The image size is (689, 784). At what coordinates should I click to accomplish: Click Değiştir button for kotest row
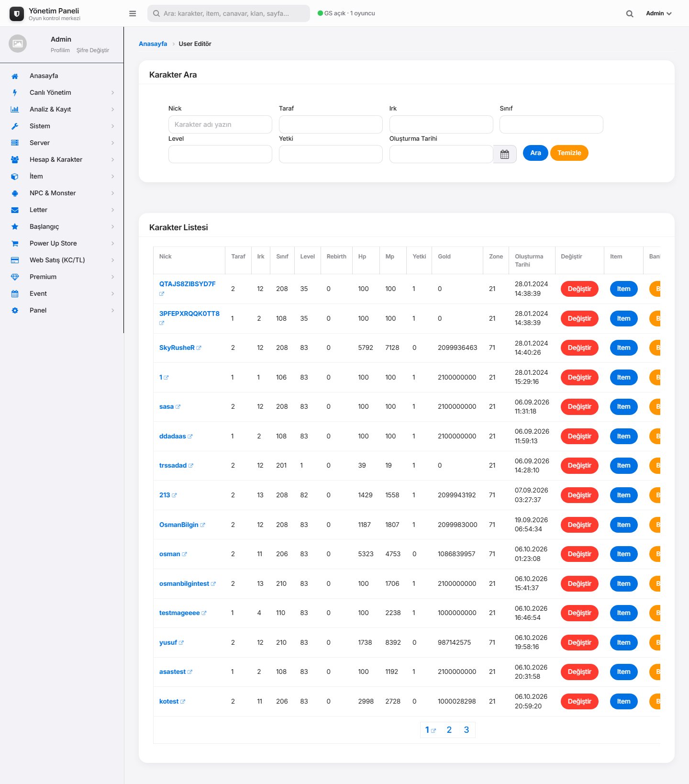point(579,702)
